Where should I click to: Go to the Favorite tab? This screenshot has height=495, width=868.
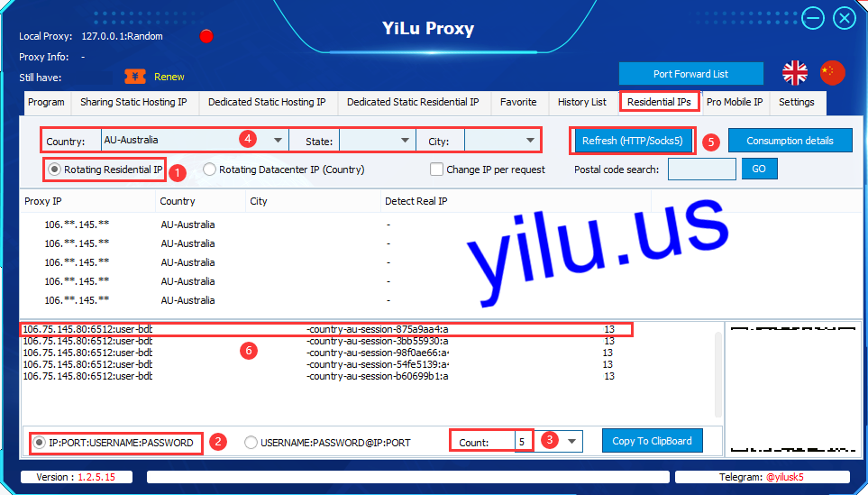coord(518,103)
